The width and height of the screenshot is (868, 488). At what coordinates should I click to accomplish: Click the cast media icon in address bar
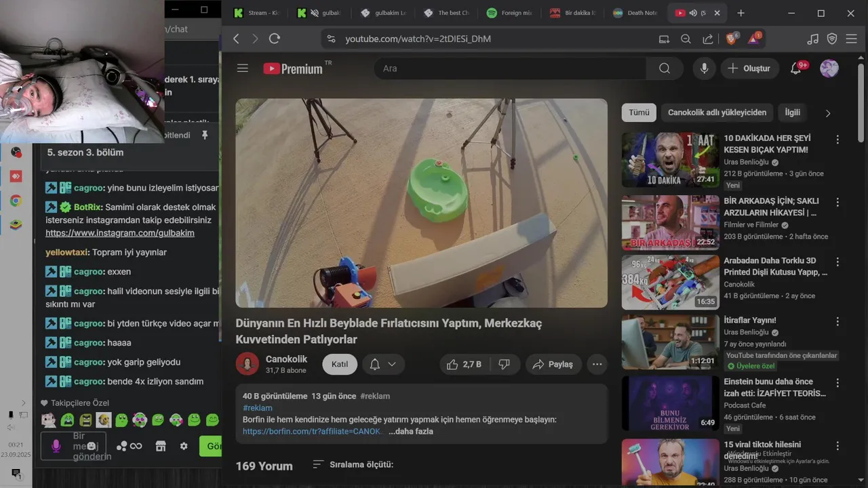(664, 39)
